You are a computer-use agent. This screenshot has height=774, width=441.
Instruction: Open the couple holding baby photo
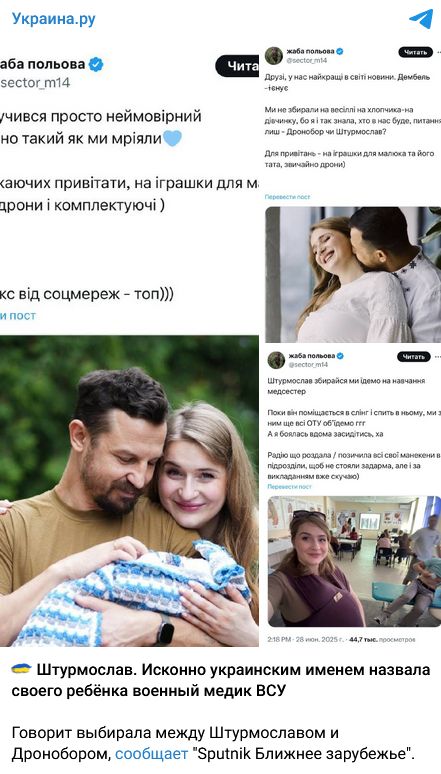pyautogui.click(x=129, y=491)
